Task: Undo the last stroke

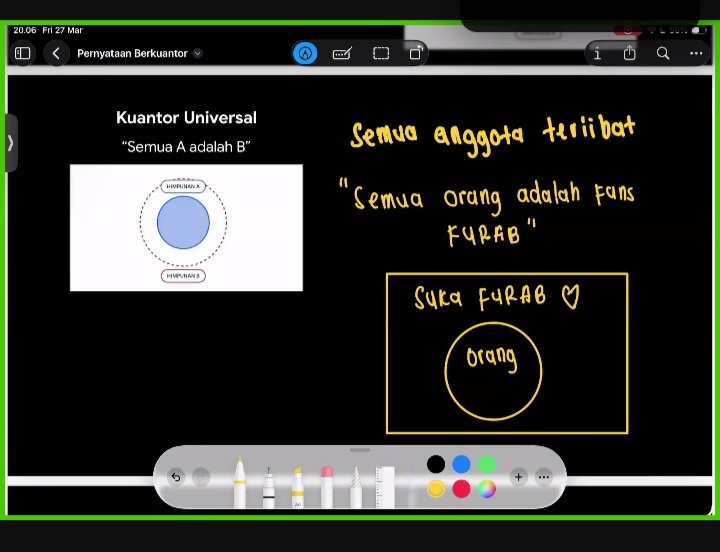Action: point(175,477)
